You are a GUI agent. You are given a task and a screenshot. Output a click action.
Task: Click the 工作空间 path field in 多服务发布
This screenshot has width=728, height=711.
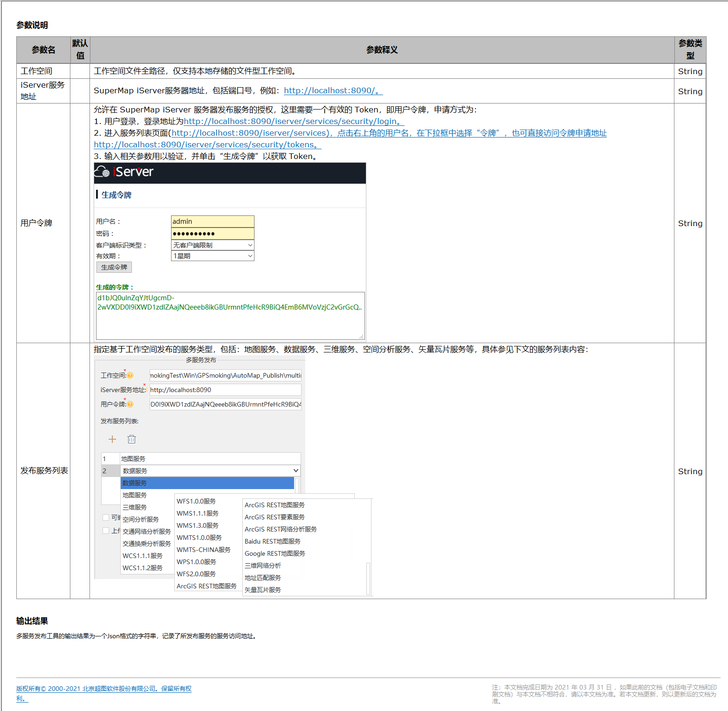pyautogui.click(x=226, y=375)
